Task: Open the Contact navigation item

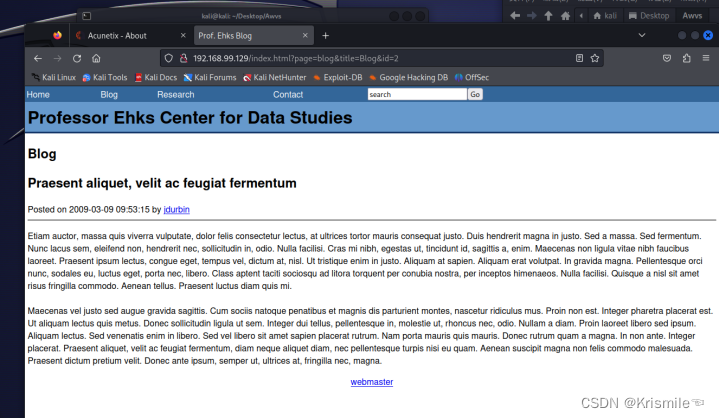Action: (288, 94)
